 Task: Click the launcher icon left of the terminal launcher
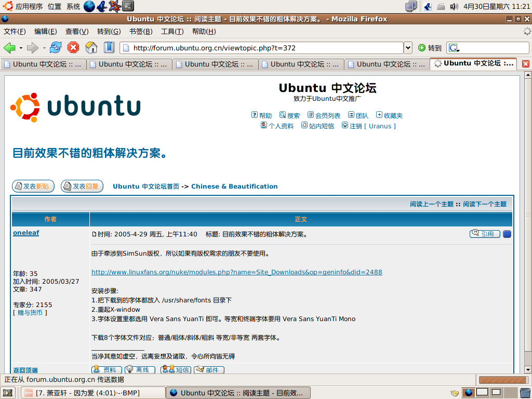tap(115, 6)
